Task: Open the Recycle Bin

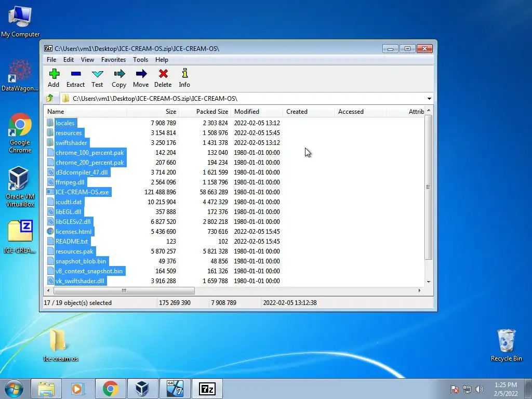Action: point(506,345)
